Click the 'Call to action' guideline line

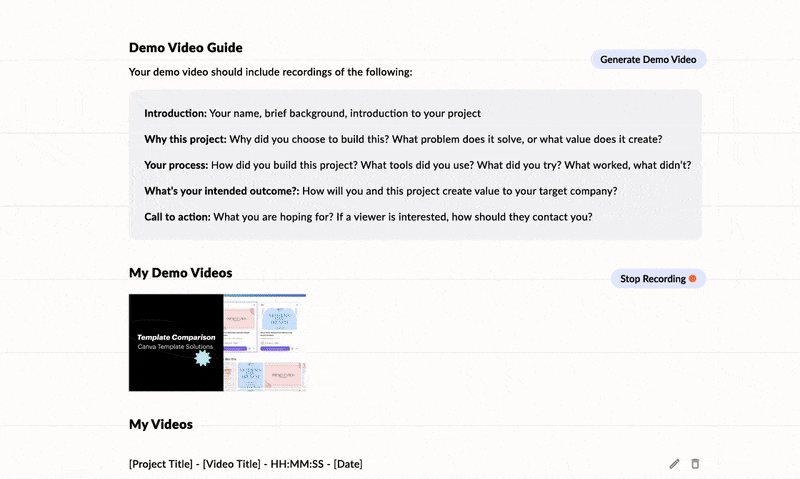pyautogui.click(x=368, y=217)
